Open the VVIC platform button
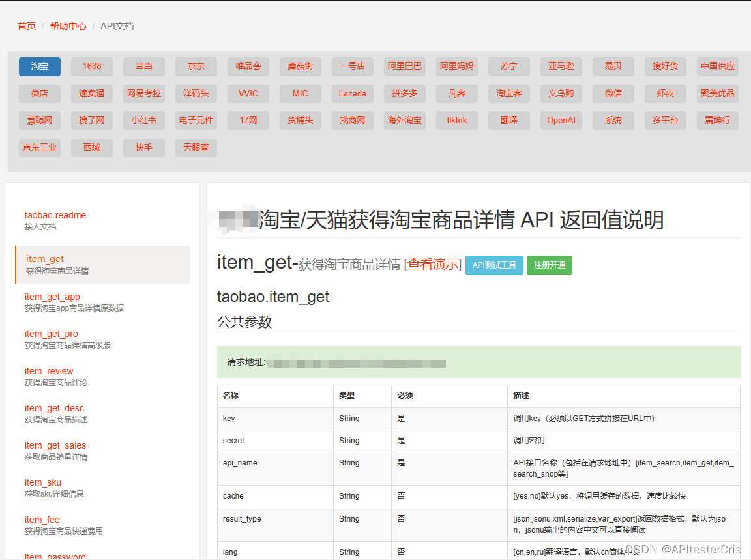Image resolution: width=751 pixels, height=560 pixels. (248, 94)
